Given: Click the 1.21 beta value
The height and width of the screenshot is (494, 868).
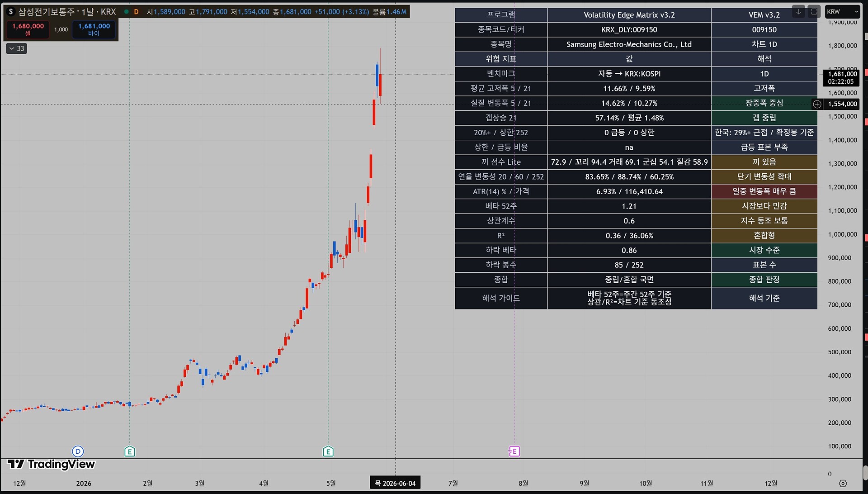Looking at the screenshot, I should pos(629,206).
